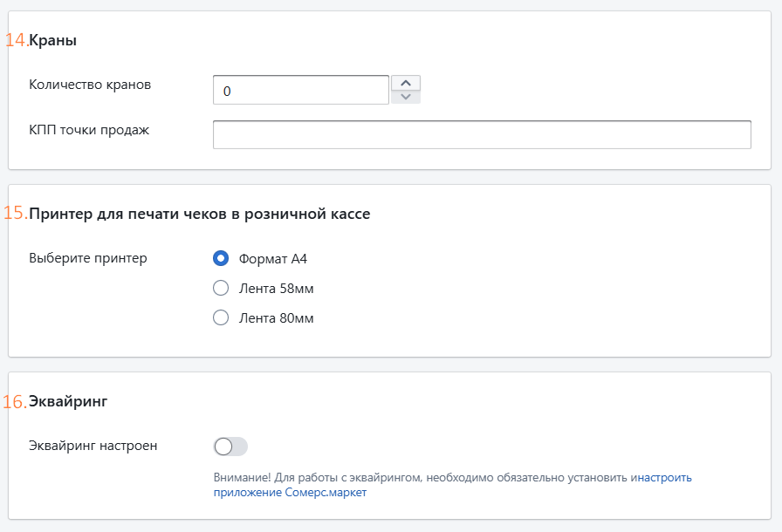Image resolution: width=782 pixels, height=532 pixels.
Task: Choose the Лента 58мм printer option
Action: tap(221, 288)
